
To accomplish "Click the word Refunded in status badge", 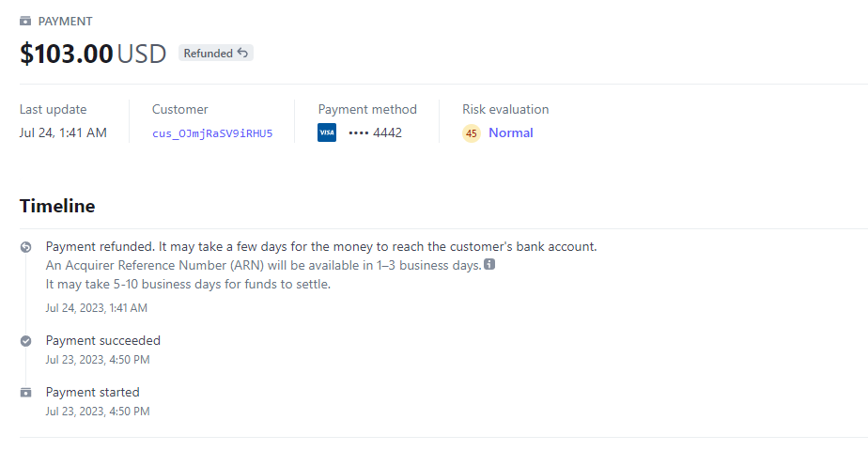I will pyautogui.click(x=208, y=54).
